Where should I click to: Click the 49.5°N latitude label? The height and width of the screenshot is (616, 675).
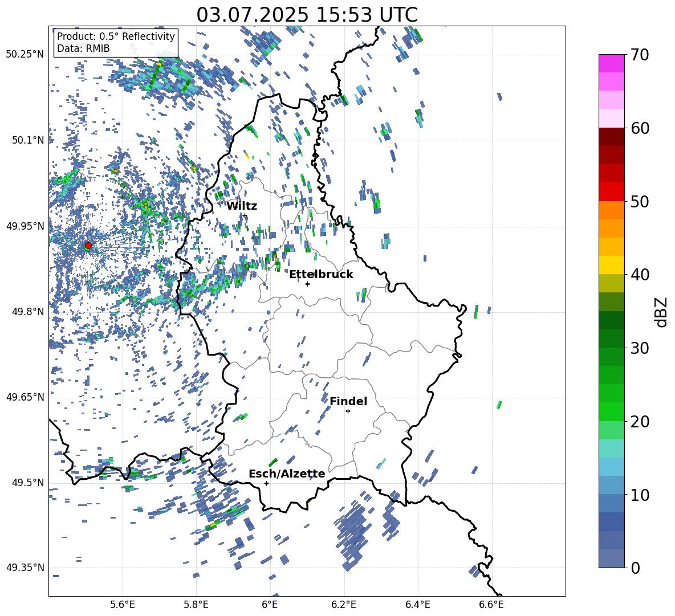tap(29, 483)
